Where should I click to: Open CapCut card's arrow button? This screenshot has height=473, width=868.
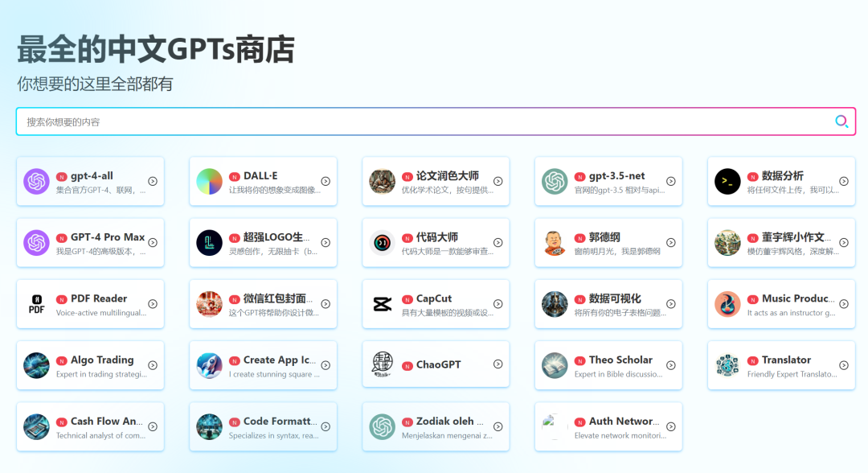tap(498, 304)
